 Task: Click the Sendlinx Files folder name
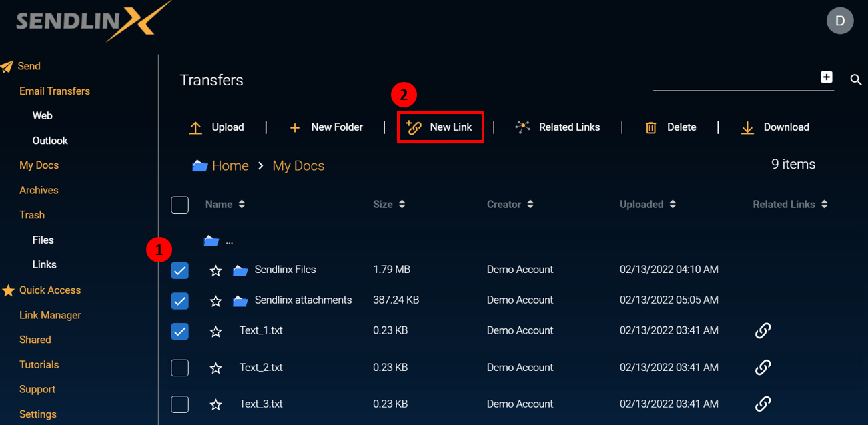click(285, 270)
